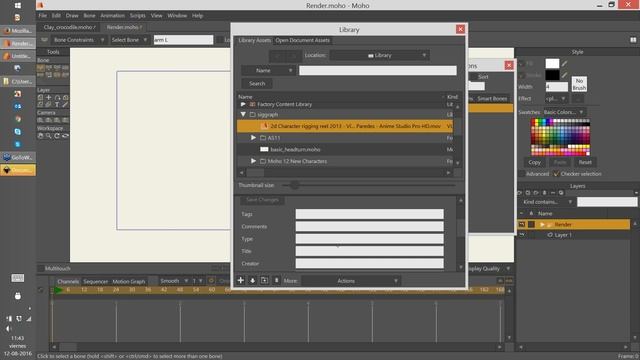Viewport: 640px width, 360px height.
Task: Expand the Moho 12 New Characters folder
Action: [253, 161]
